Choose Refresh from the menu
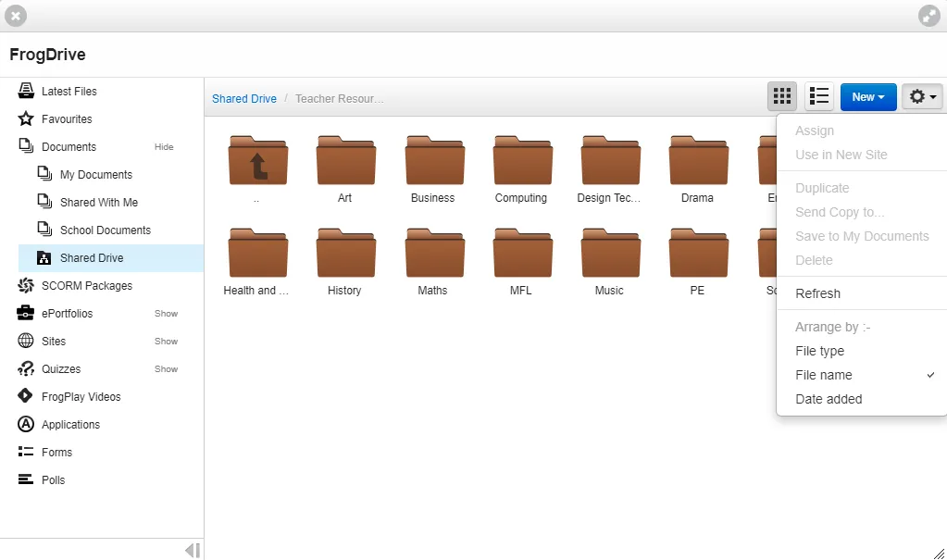 862,293
